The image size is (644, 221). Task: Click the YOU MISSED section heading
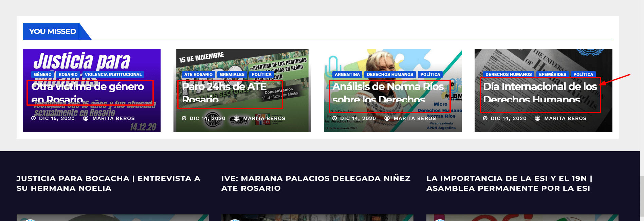[x=52, y=32]
